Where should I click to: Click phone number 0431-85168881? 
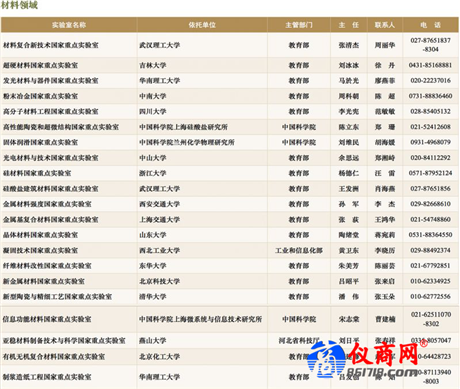430,65
